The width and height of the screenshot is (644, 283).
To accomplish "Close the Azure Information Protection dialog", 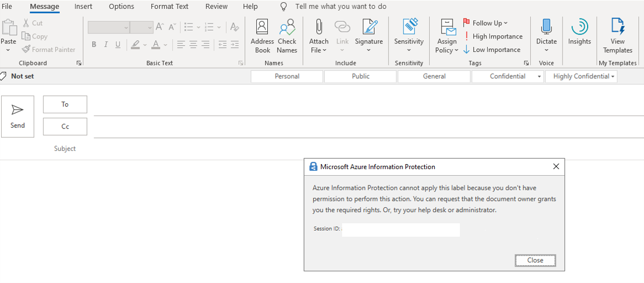I will (535, 260).
